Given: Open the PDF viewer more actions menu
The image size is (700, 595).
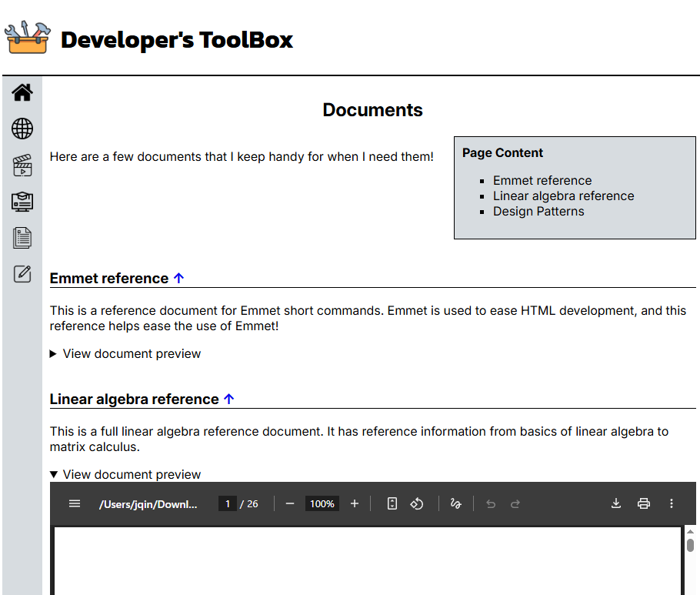Looking at the screenshot, I should coord(672,503).
